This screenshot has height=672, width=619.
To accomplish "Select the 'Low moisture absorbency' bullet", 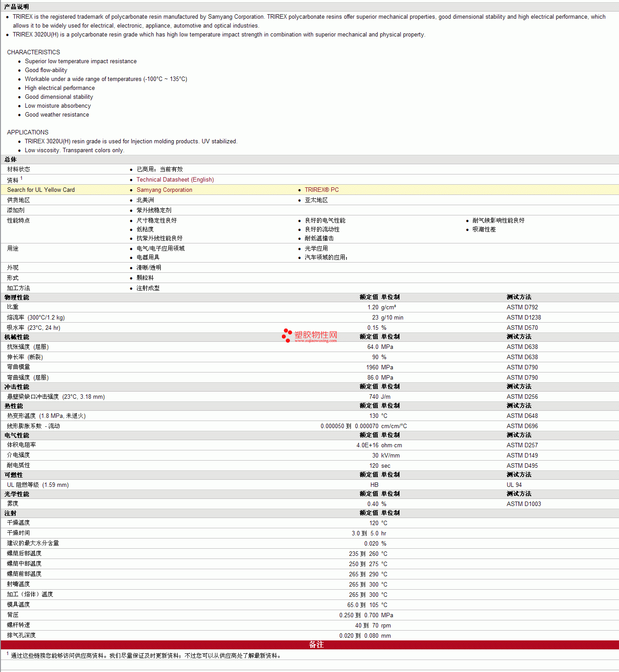I will pyautogui.click(x=57, y=106).
